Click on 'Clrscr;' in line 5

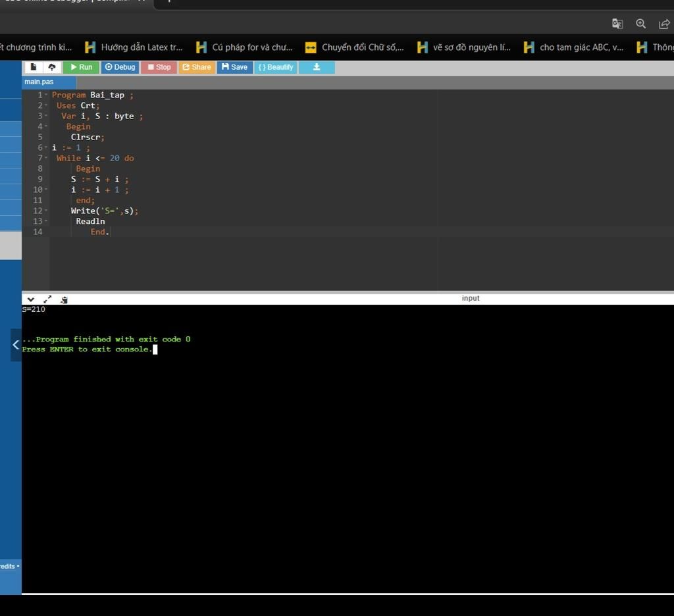point(88,137)
